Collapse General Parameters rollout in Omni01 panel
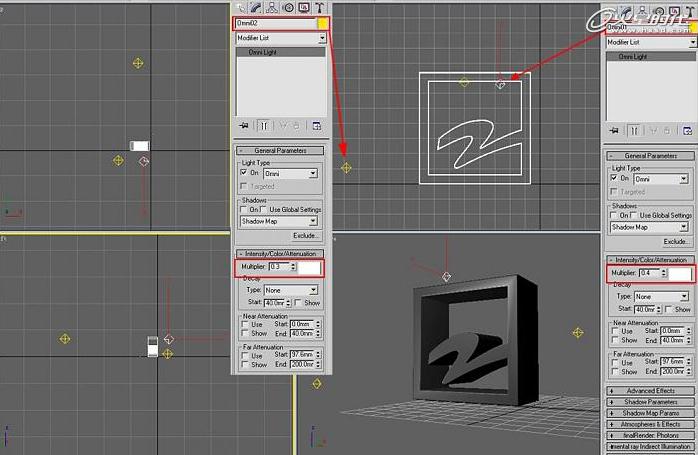 pyautogui.click(x=650, y=156)
